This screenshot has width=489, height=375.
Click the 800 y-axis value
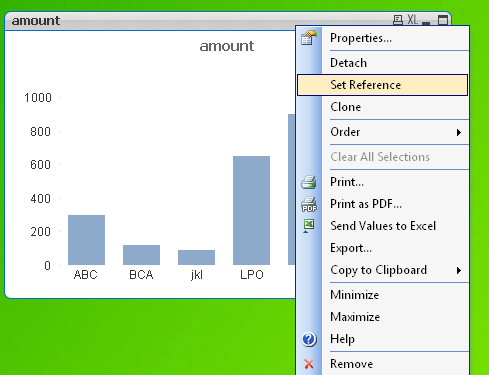pyautogui.click(x=40, y=132)
